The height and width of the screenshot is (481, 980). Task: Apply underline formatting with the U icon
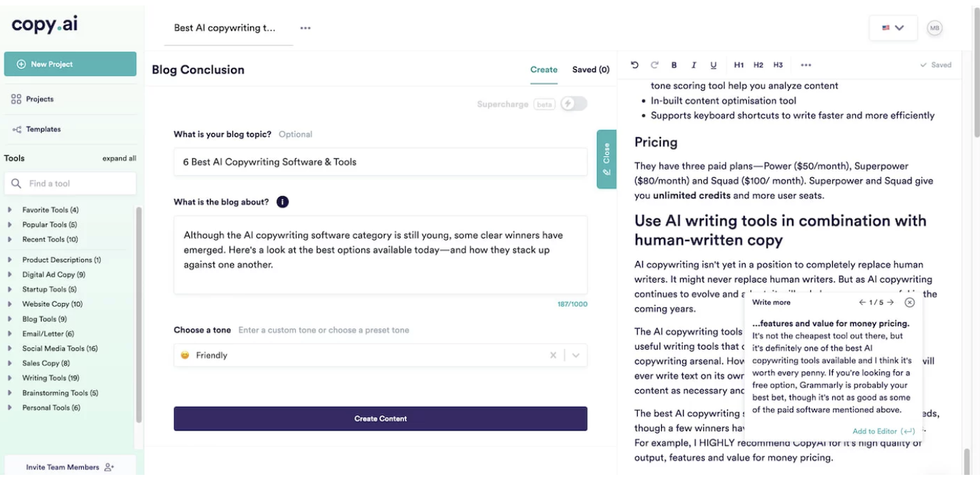click(x=714, y=65)
